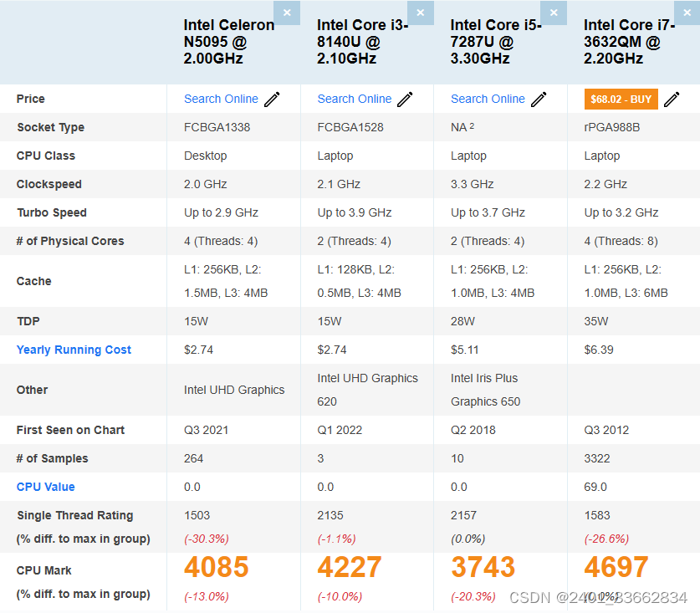Image resolution: width=700 pixels, height=613 pixels.
Task: Click the 1583 single thread rating
Action: point(597,515)
